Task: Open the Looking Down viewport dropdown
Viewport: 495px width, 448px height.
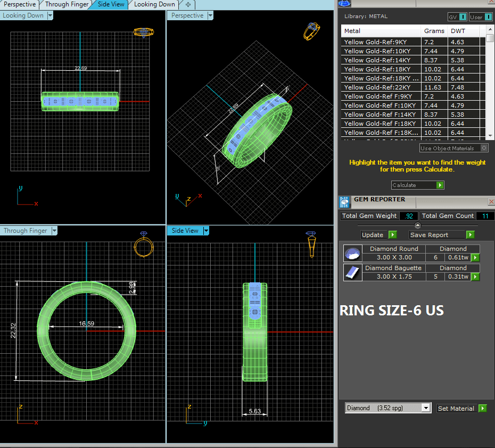Action: (x=50, y=15)
